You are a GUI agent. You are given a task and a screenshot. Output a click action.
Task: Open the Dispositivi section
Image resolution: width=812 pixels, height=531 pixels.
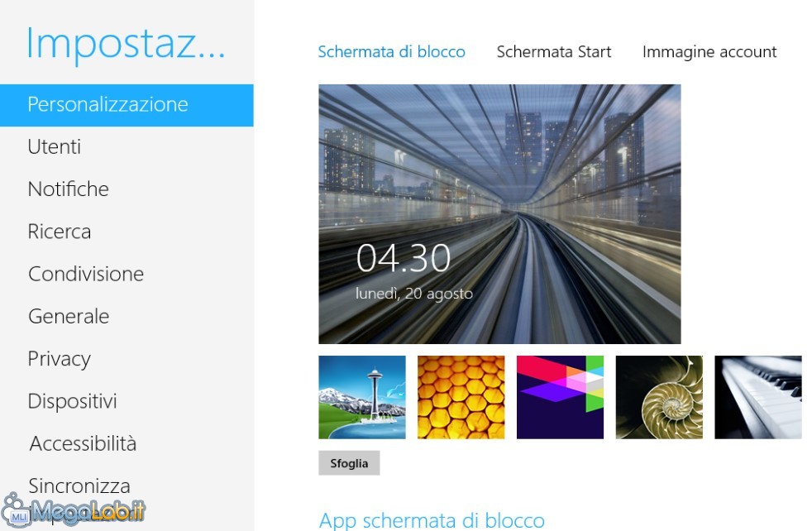(x=73, y=401)
